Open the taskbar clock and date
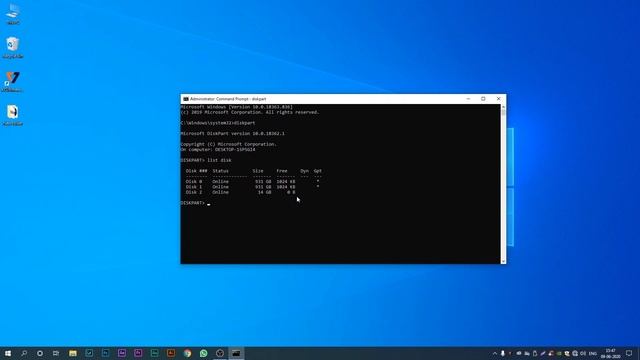This screenshot has width=640, height=360. click(x=611, y=353)
